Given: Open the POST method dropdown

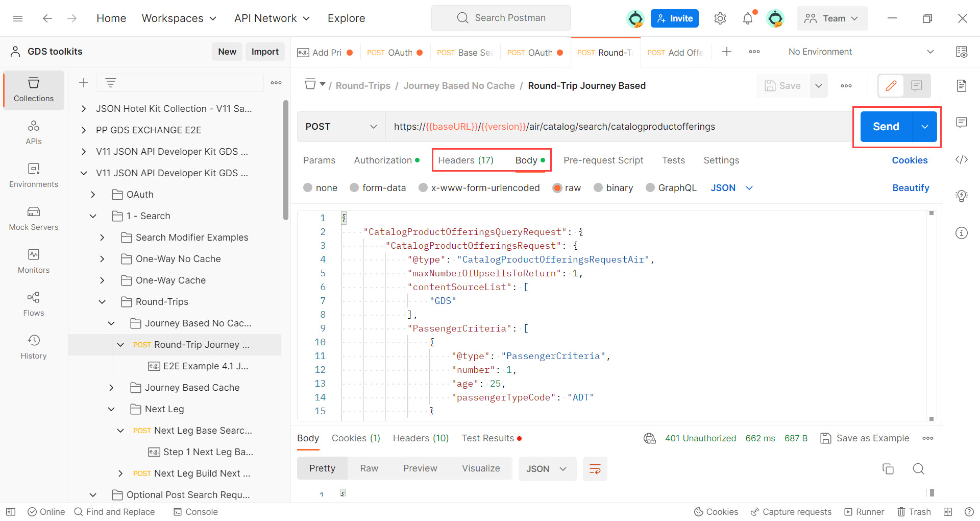Looking at the screenshot, I should pos(341,127).
